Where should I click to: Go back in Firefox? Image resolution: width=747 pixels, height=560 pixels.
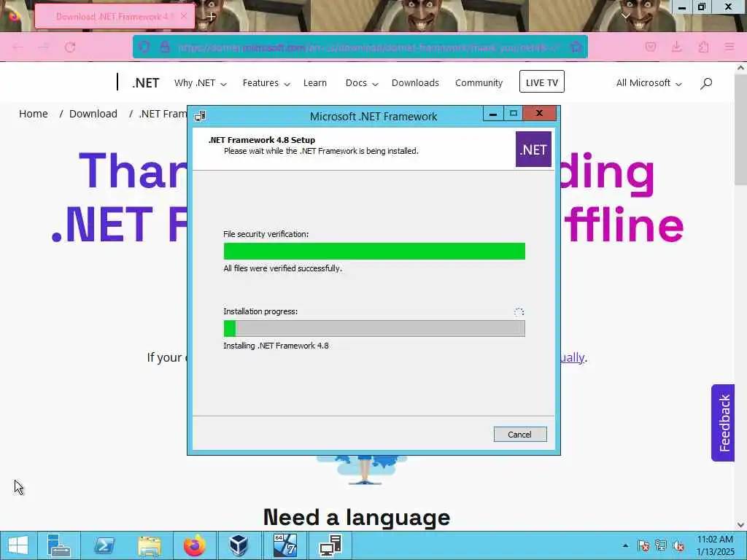coord(18,47)
